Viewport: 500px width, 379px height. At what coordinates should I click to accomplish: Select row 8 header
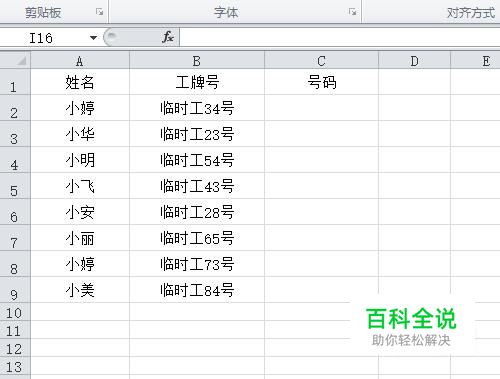click(15, 264)
